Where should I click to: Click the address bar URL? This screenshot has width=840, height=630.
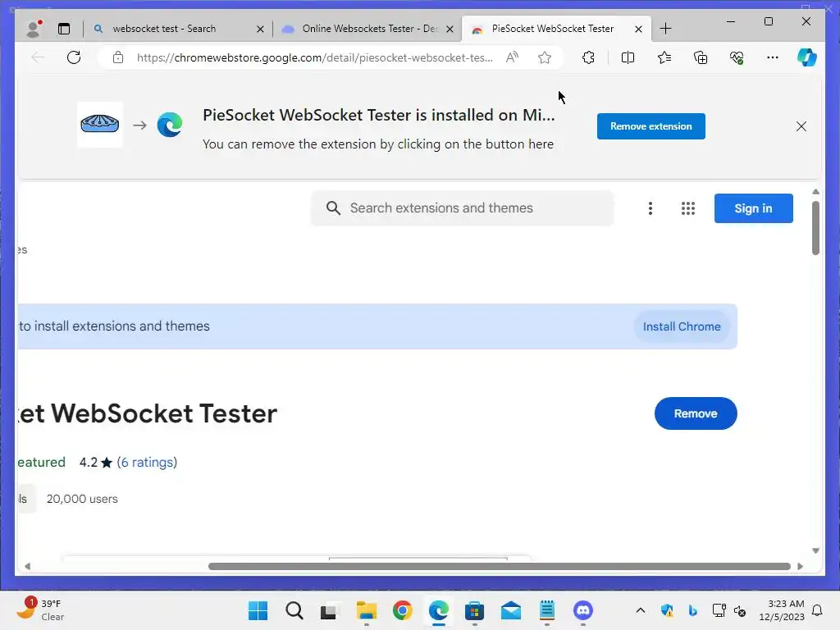coord(314,57)
